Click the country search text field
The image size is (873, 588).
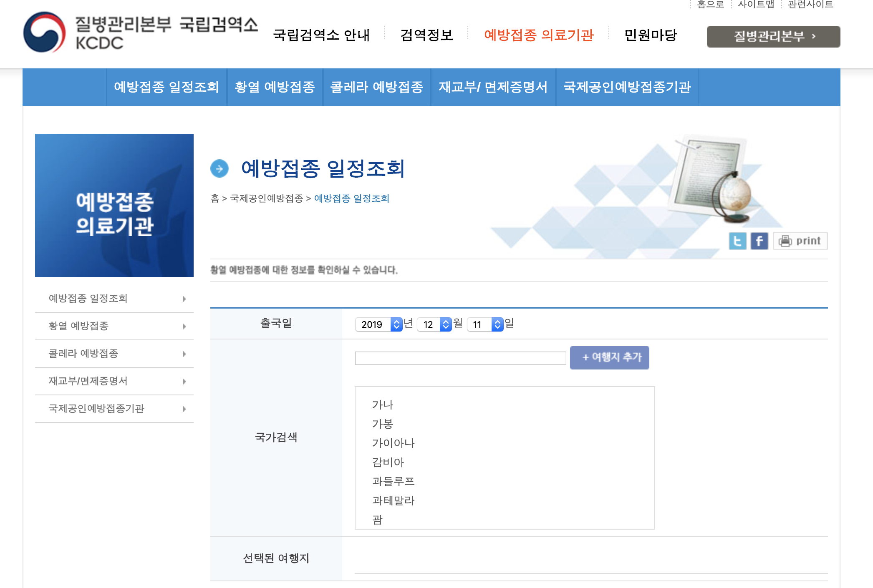click(460, 358)
